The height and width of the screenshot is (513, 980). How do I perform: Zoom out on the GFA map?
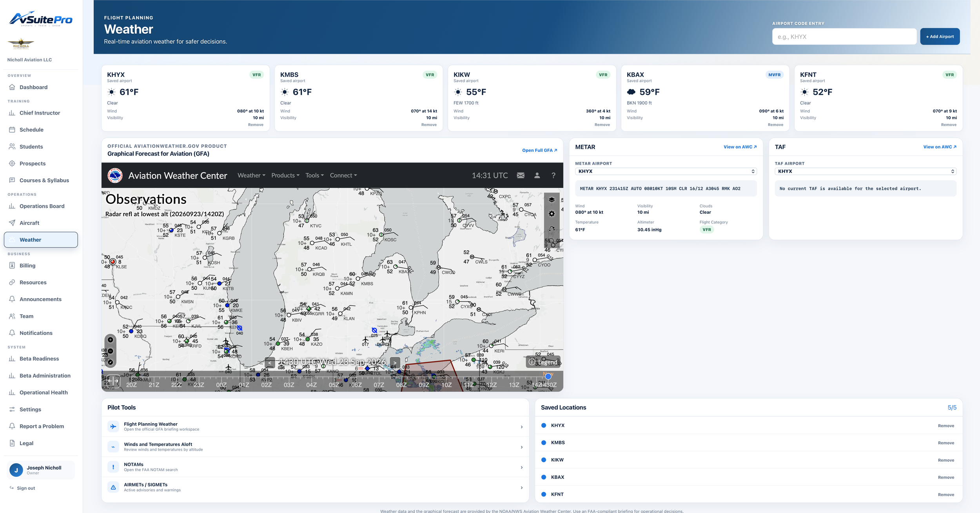111,351
